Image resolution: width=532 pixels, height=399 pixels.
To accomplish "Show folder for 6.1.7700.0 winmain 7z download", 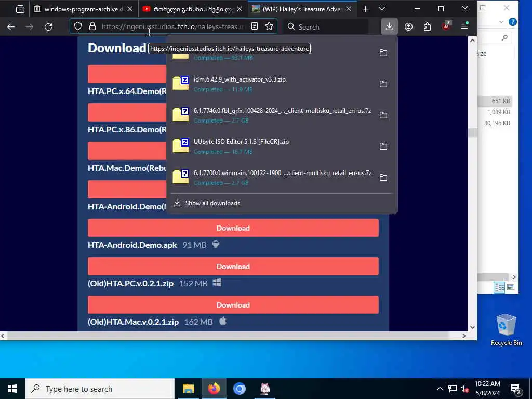I will (383, 178).
